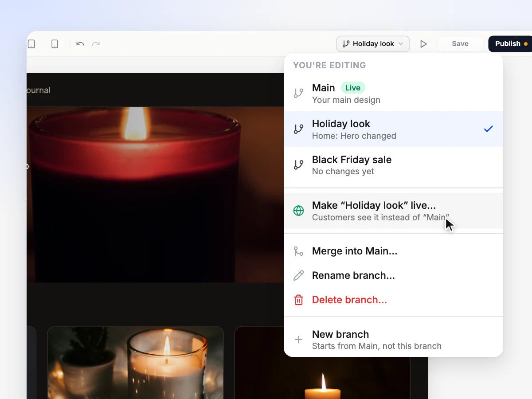Viewport: 532px width, 399px height.
Task: Select the Holiday look branch
Action: point(393,129)
